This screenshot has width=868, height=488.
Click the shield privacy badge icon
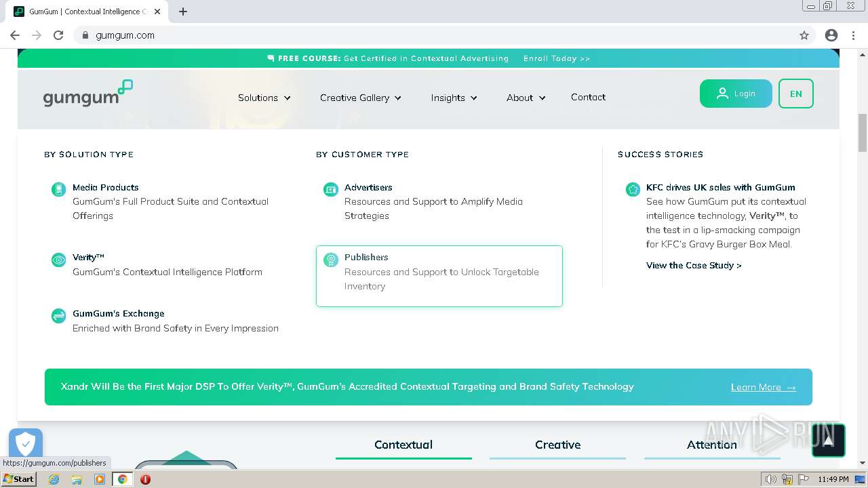pos(26,445)
